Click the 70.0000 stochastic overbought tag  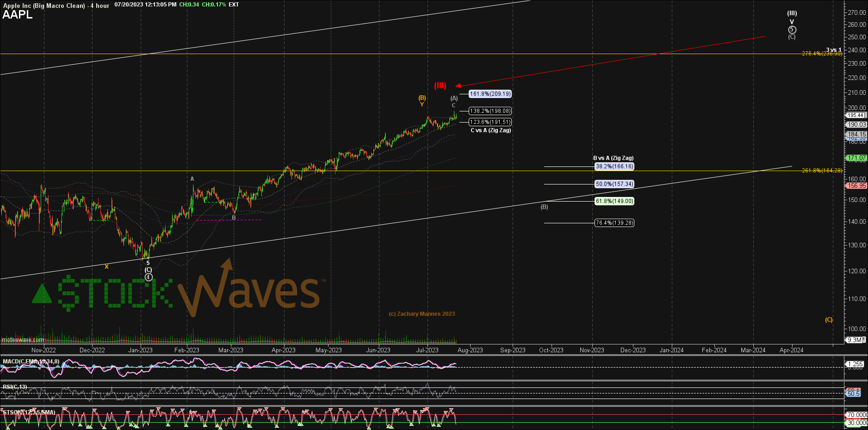[x=856, y=415]
